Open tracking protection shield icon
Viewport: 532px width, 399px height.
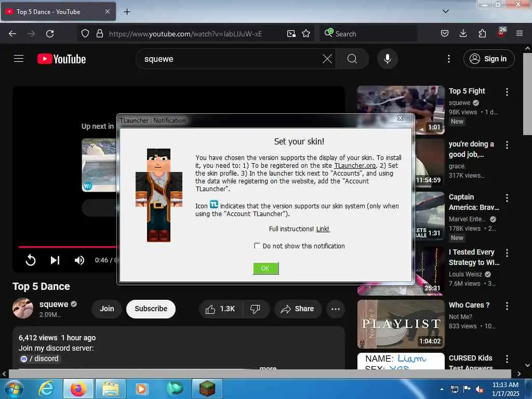click(85, 34)
